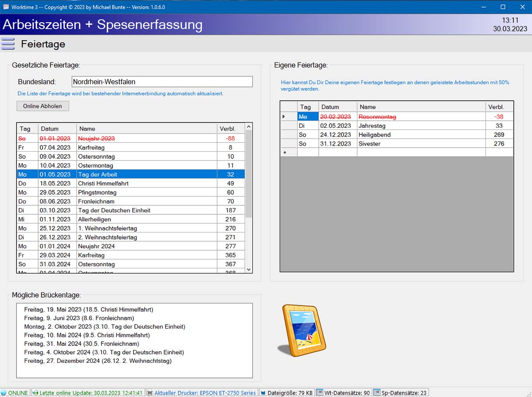The height and width of the screenshot is (397, 532).
Task: Click the Verbl. column header in Gesetzliche Feiertage
Action: point(231,129)
